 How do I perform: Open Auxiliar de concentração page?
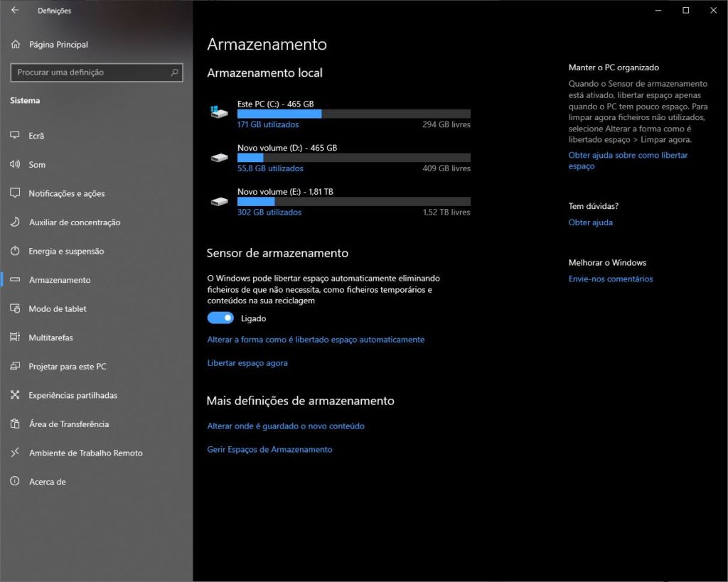tap(97, 222)
